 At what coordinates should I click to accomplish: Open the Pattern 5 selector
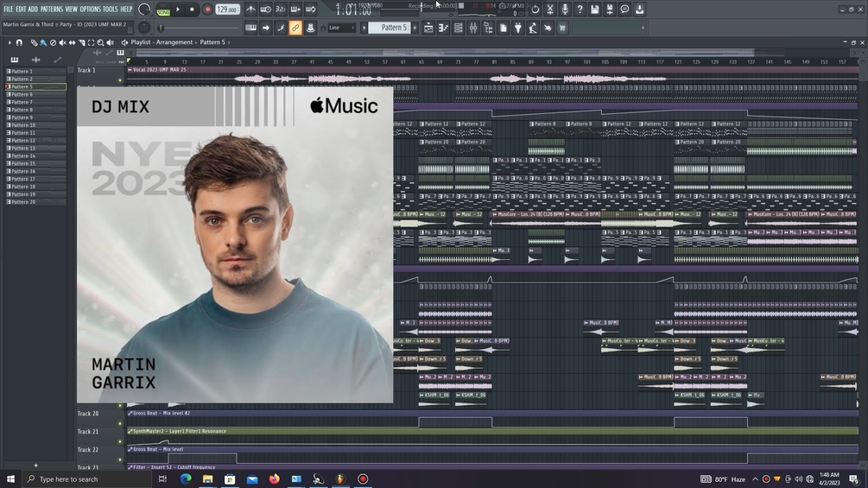[x=390, y=28]
